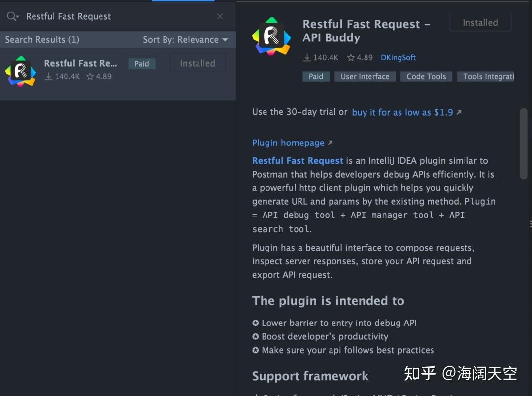Click the Search Results (1) label
This screenshot has height=396, width=532.
(x=42, y=40)
